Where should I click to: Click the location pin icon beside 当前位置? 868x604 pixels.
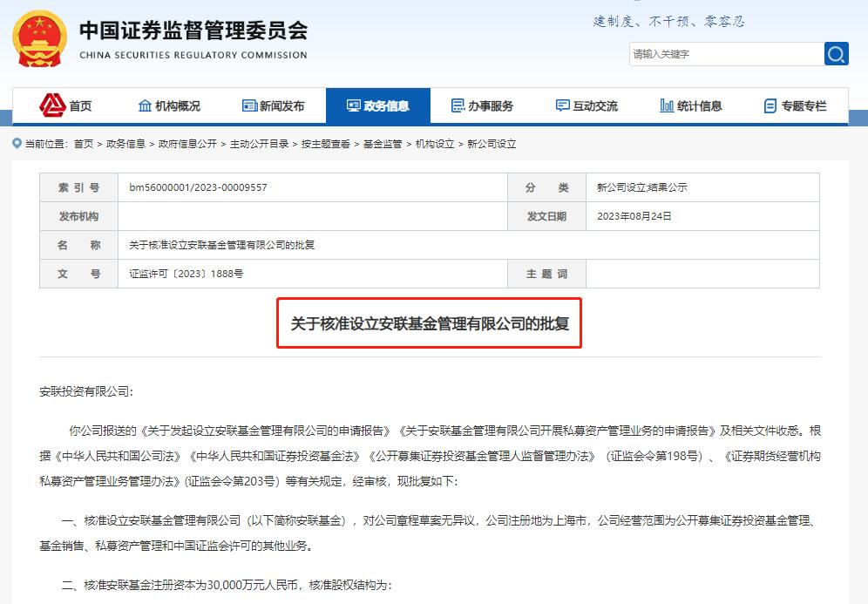pyautogui.click(x=17, y=144)
